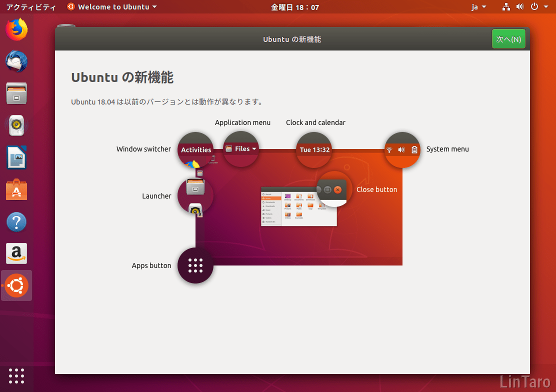The width and height of the screenshot is (556, 392).
Task: Click the green 次へ(N) button
Action: [x=508, y=39]
